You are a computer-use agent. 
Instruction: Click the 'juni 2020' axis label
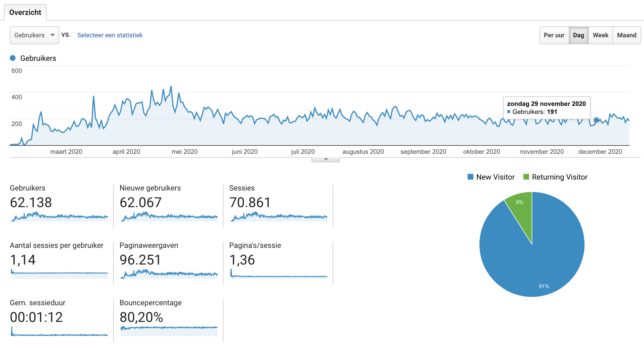(245, 151)
